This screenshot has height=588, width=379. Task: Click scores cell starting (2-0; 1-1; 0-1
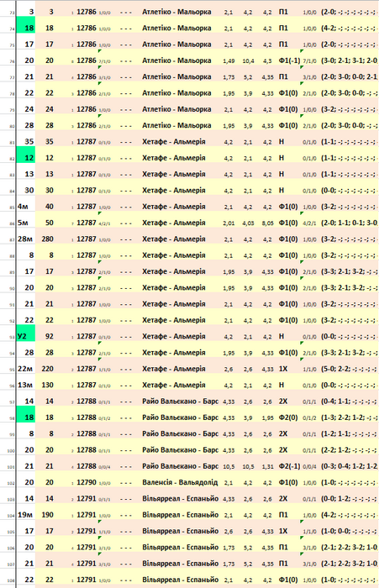click(349, 223)
